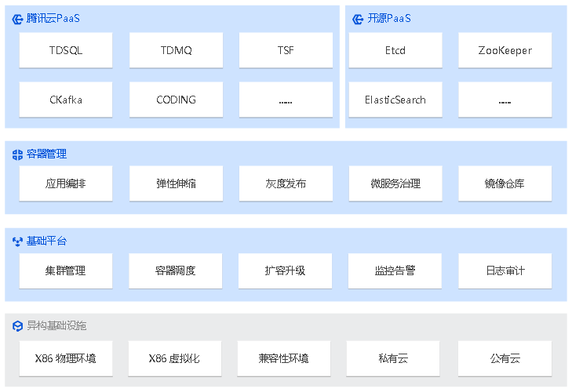Click the 异构基础设施 heading text
The image size is (572, 392).
pos(56,325)
